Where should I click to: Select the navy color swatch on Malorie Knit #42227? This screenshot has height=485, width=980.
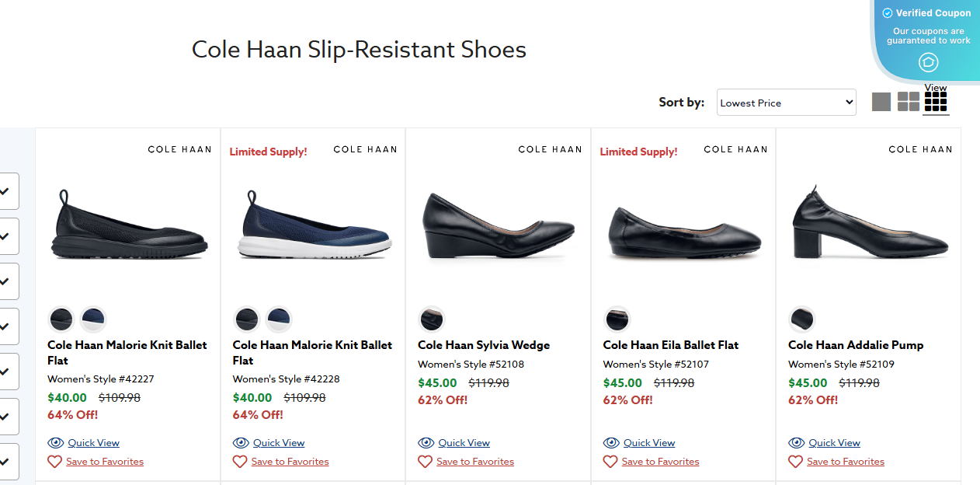click(x=93, y=319)
